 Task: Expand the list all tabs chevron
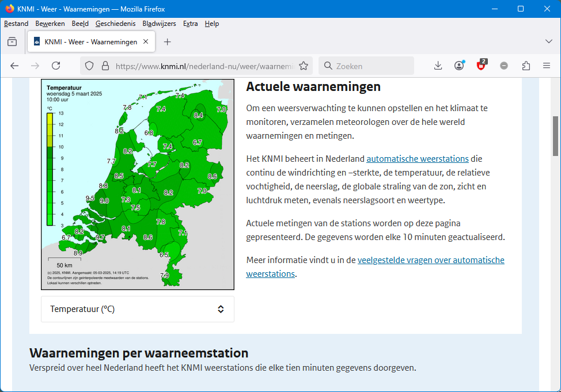click(x=548, y=41)
